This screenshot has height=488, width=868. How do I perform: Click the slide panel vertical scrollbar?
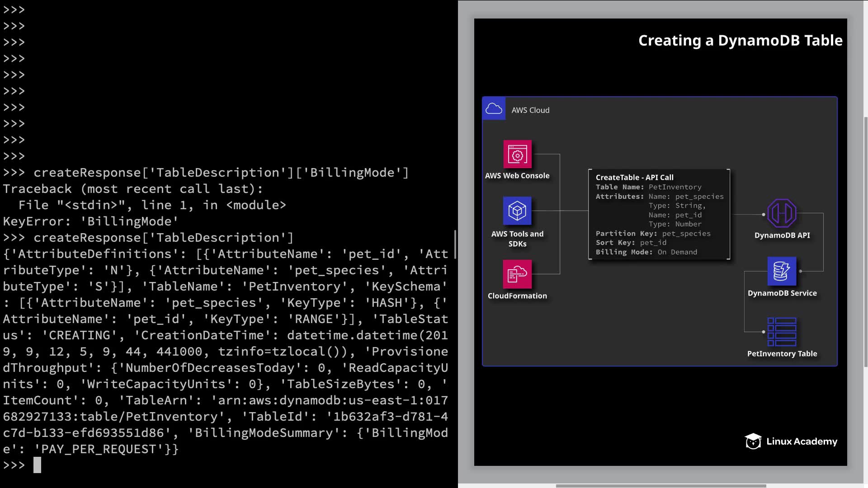(866, 242)
